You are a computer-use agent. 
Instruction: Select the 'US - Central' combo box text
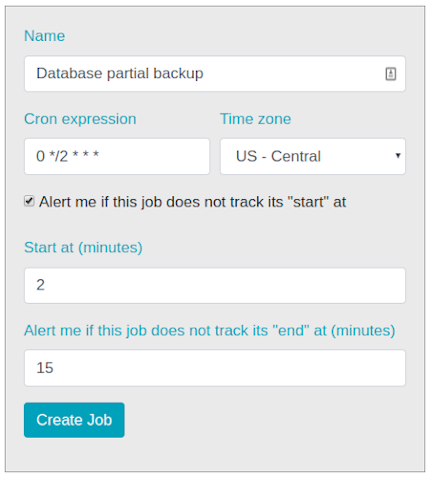278,156
